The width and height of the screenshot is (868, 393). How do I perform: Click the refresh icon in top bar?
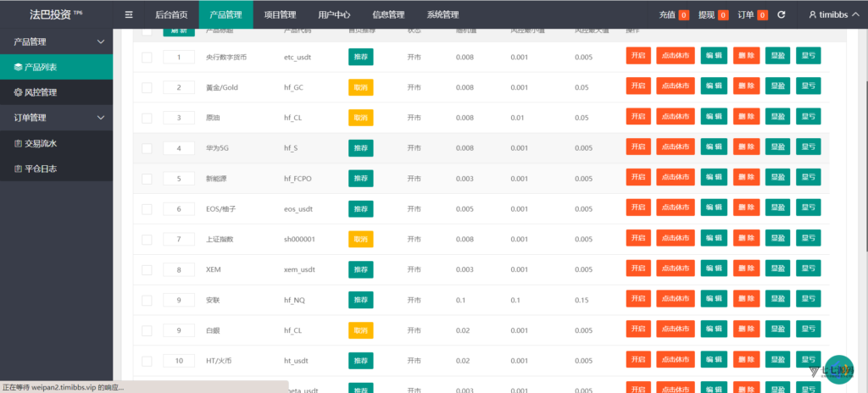pos(781,15)
